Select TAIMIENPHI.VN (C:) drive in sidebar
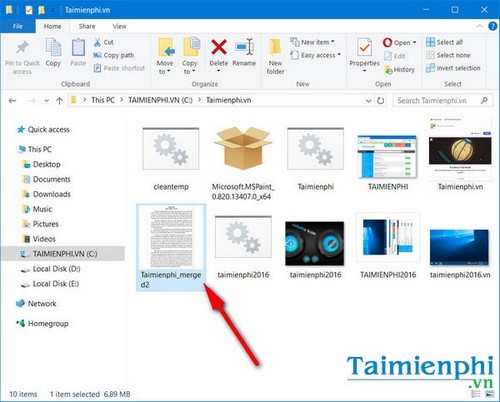This screenshot has height=402, width=500. click(x=63, y=254)
